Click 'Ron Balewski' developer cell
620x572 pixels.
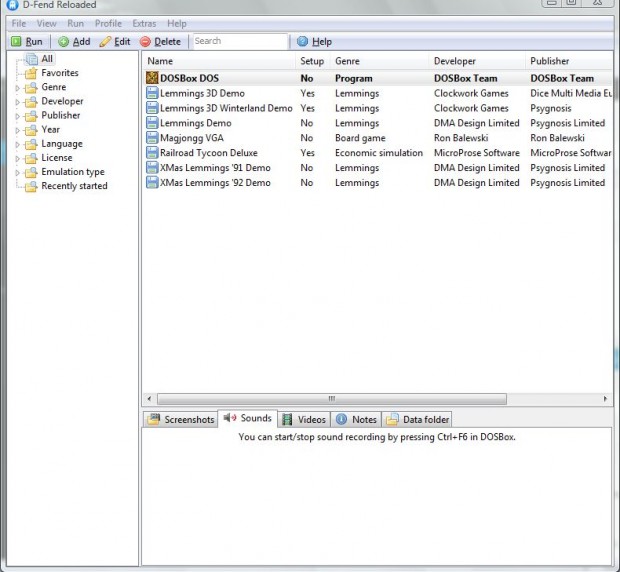(461, 138)
